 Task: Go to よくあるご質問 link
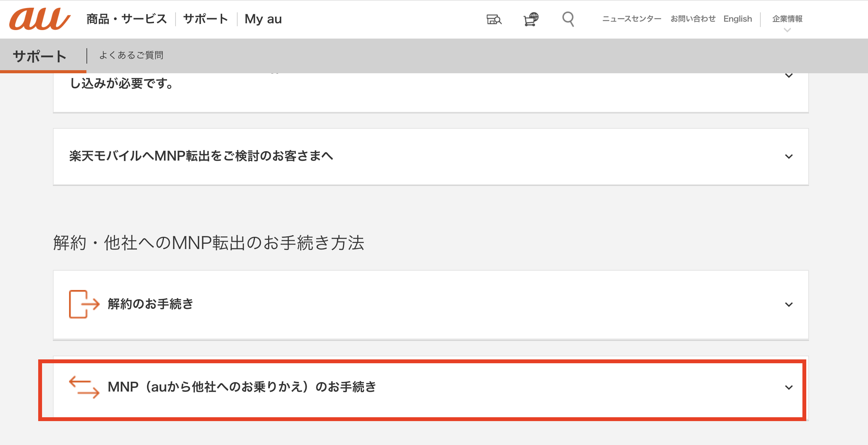[131, 56]
